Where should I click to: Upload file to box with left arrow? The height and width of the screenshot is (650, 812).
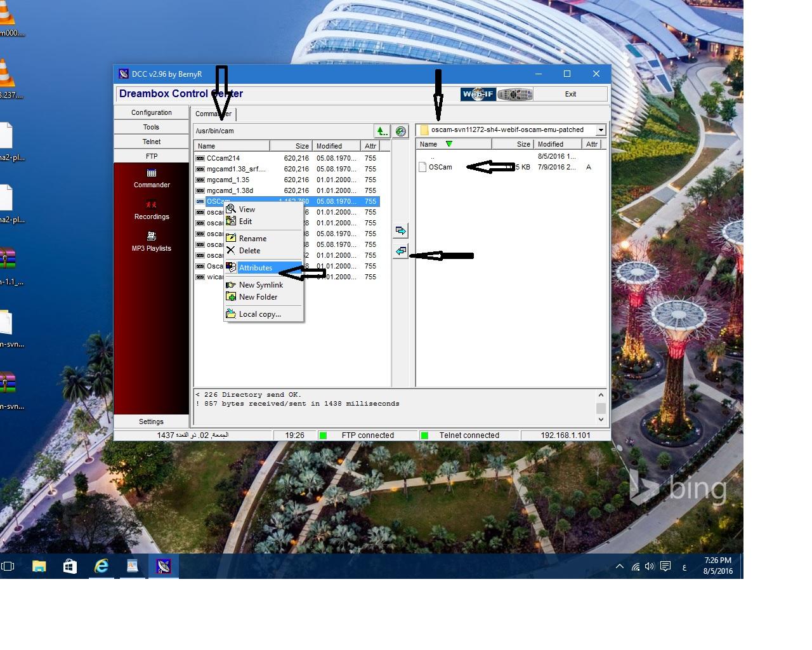400,251
